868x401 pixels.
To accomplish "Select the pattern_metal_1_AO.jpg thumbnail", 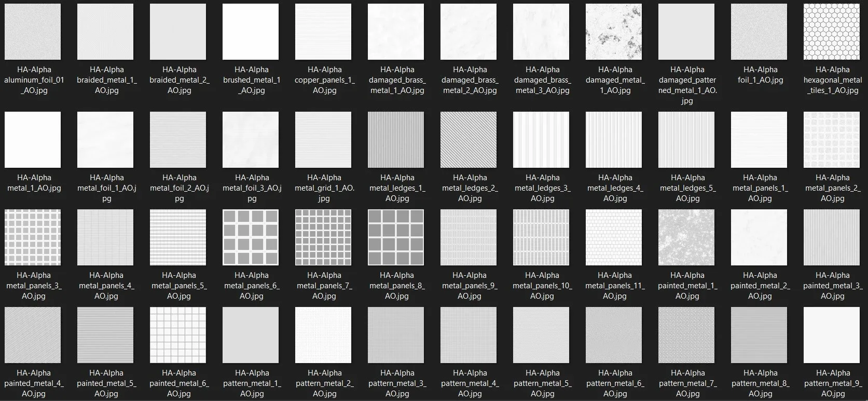I will point(251,335).
